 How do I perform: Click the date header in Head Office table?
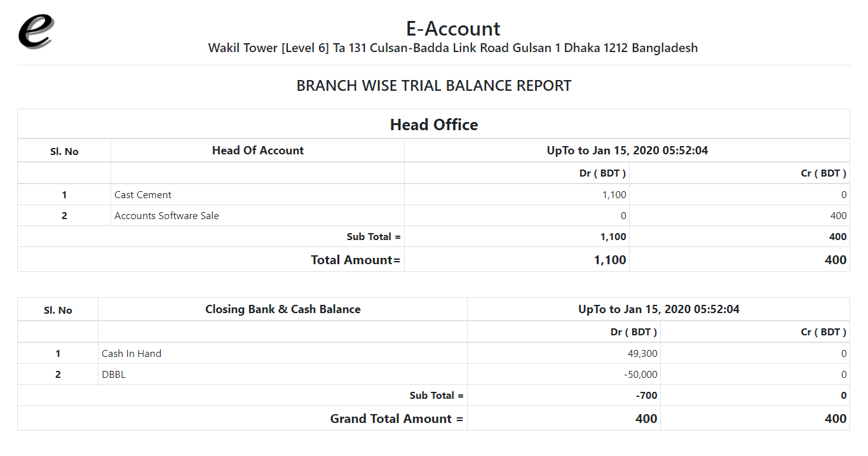(627, 151)
